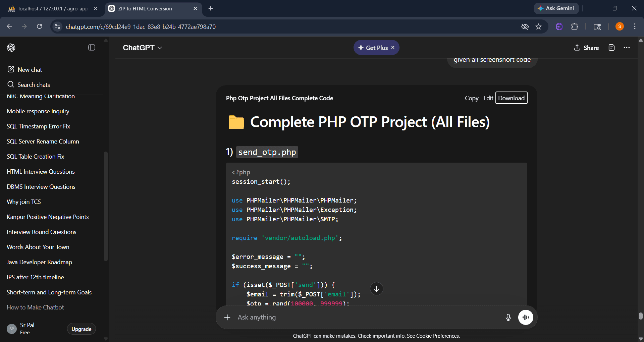This screenshot has height=342, width=644.
Task: Open the attach plus icon in prompt box
Action: click(x=227, y=317)
